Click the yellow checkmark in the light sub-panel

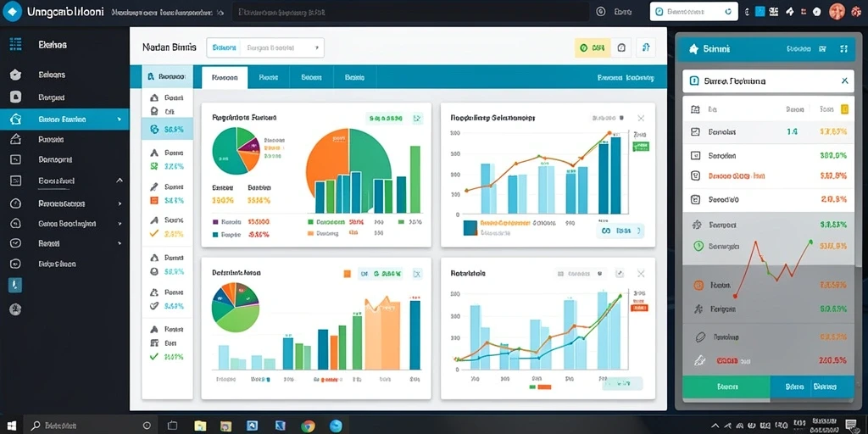(154, 234)
